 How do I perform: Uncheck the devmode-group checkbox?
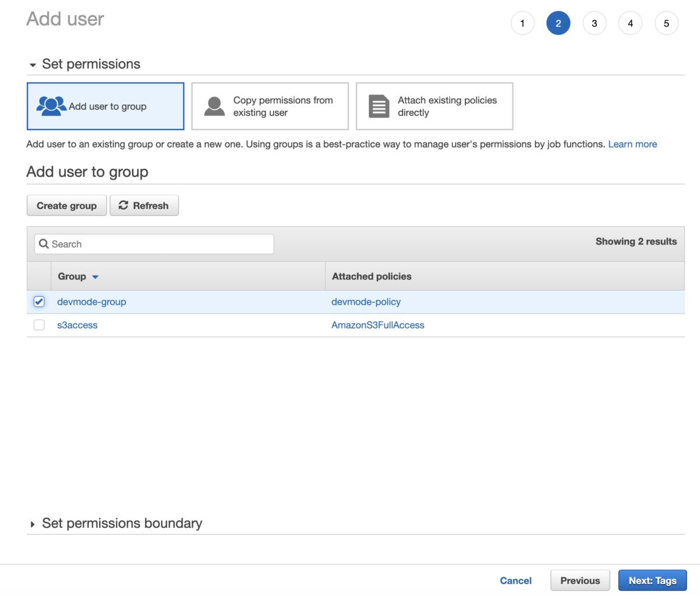click(x=38, y=302)
